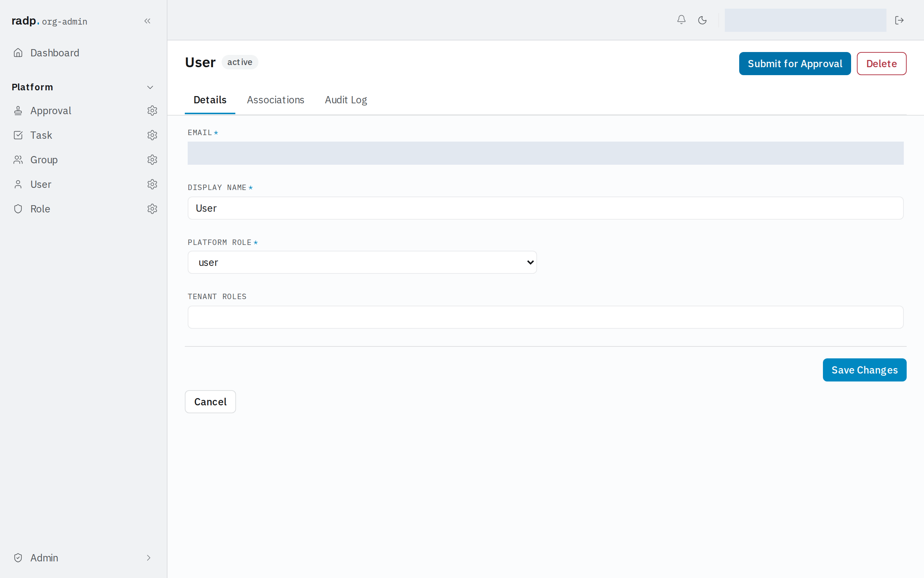Open the User settings gear
This screenshot has width=924, height=578.
(x=152, y=184)
